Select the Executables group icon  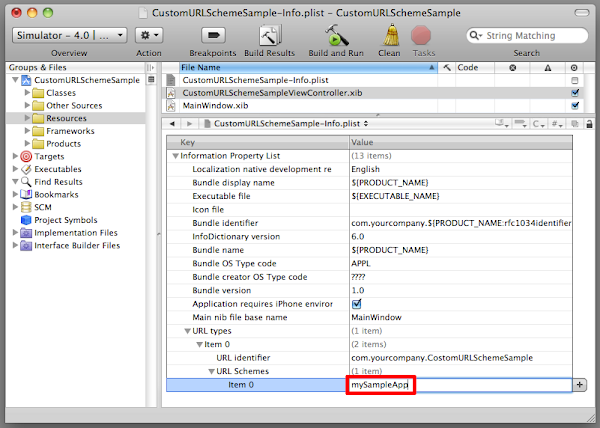click(26, 169)
